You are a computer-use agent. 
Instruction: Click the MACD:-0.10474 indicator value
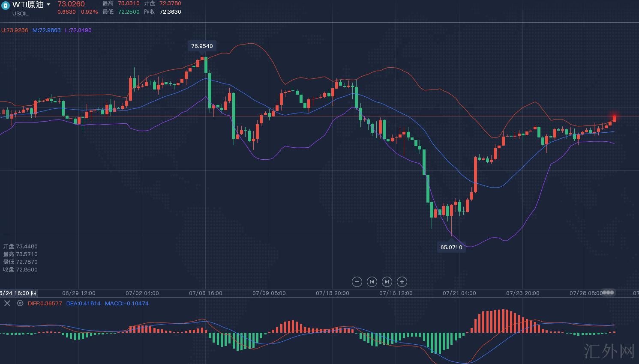tap(126, 304)
